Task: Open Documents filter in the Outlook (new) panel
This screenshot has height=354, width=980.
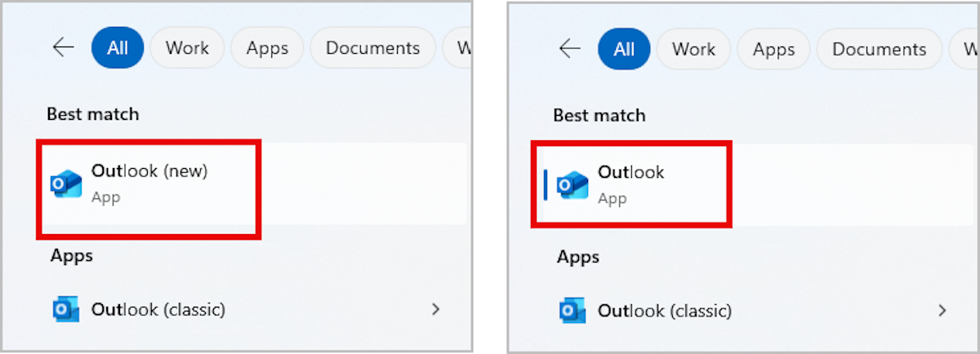Action: click(372, 47)
